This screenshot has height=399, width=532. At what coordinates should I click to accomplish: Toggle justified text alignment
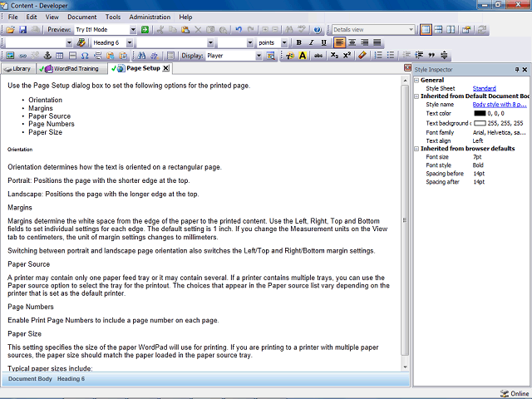click(377, 42)
